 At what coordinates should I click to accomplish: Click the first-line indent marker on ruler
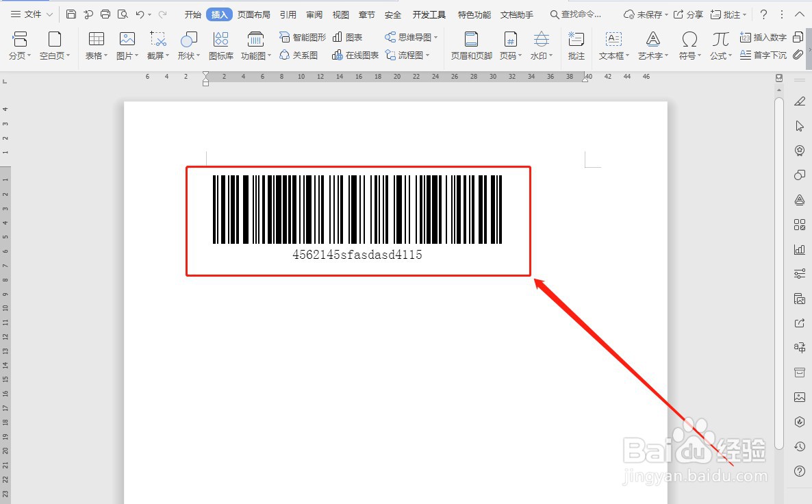pos(206,75)
